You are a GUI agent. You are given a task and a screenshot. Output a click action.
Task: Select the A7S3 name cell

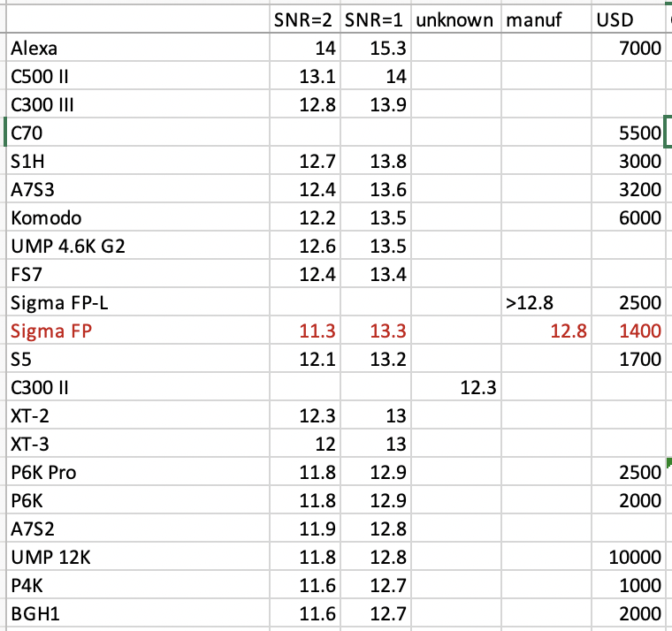click(x=138, y=188)
